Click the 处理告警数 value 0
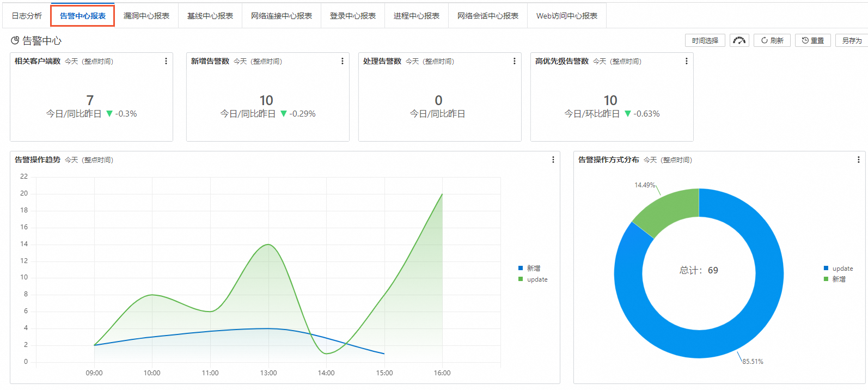Screen dimensions: 868x390 [x=438, y=100]
